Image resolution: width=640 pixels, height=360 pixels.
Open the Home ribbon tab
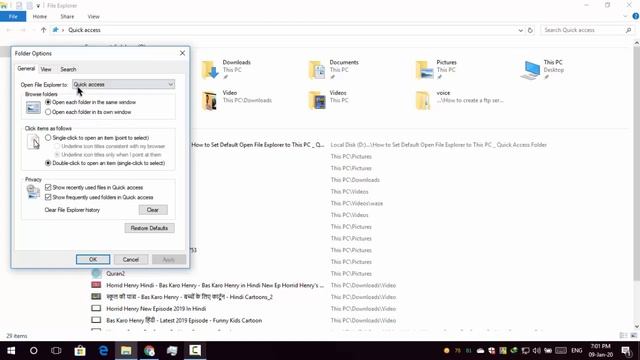[x=40, y=16]
